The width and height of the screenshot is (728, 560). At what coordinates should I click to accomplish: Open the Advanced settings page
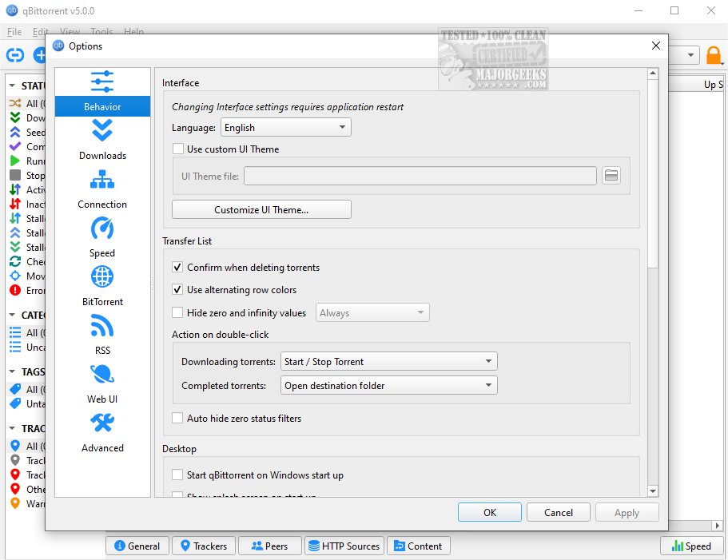(x=102, y=432)
